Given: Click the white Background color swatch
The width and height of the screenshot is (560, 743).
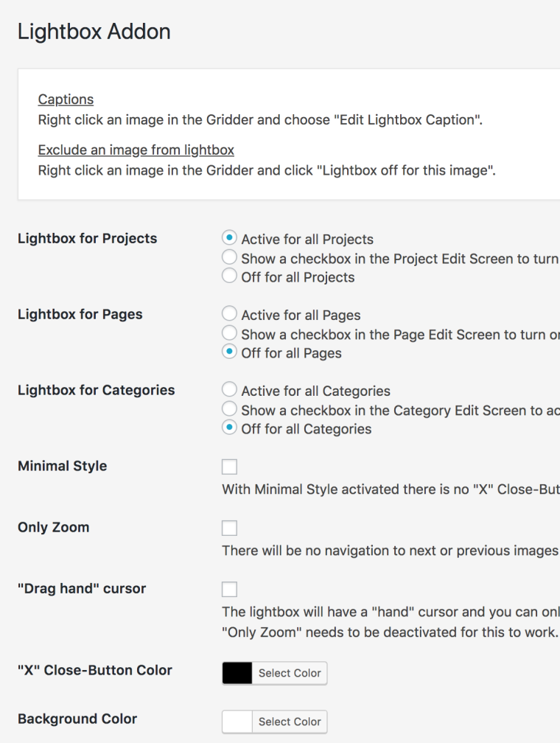Looking at the screenshot, I should tap(237, 722).
